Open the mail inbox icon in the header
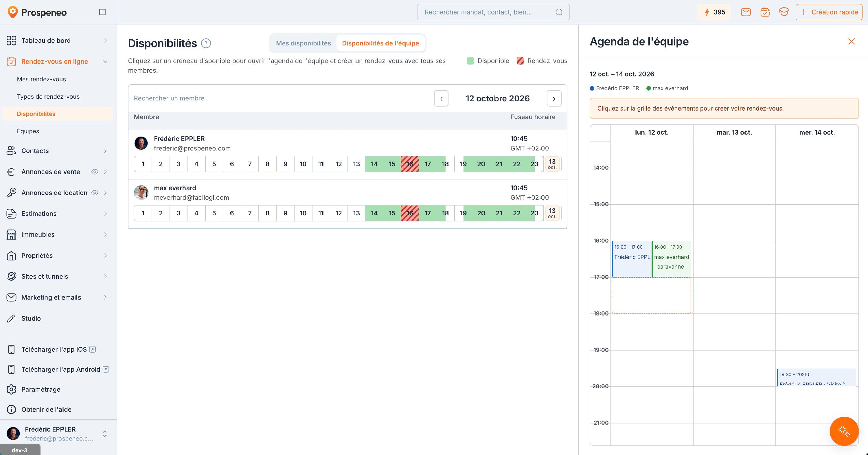Image resolution: width=868 pixels, height=455 pixels. 746,12
